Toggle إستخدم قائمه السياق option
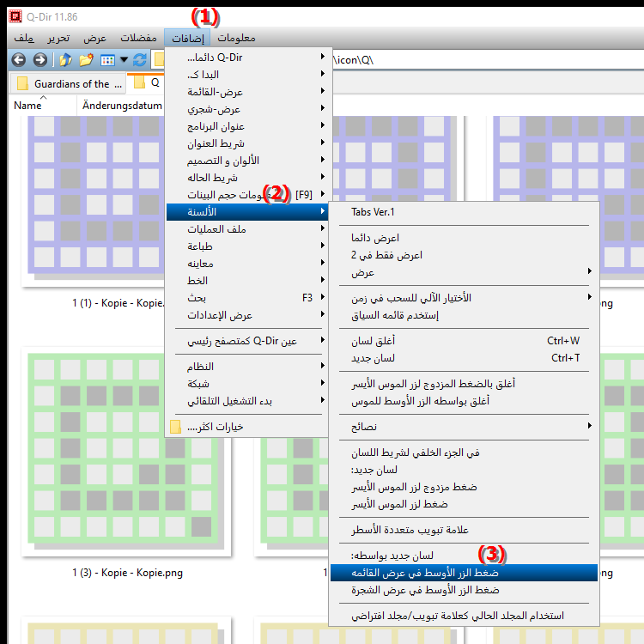Viewport: 644px width, 644px height. (464, 315)
